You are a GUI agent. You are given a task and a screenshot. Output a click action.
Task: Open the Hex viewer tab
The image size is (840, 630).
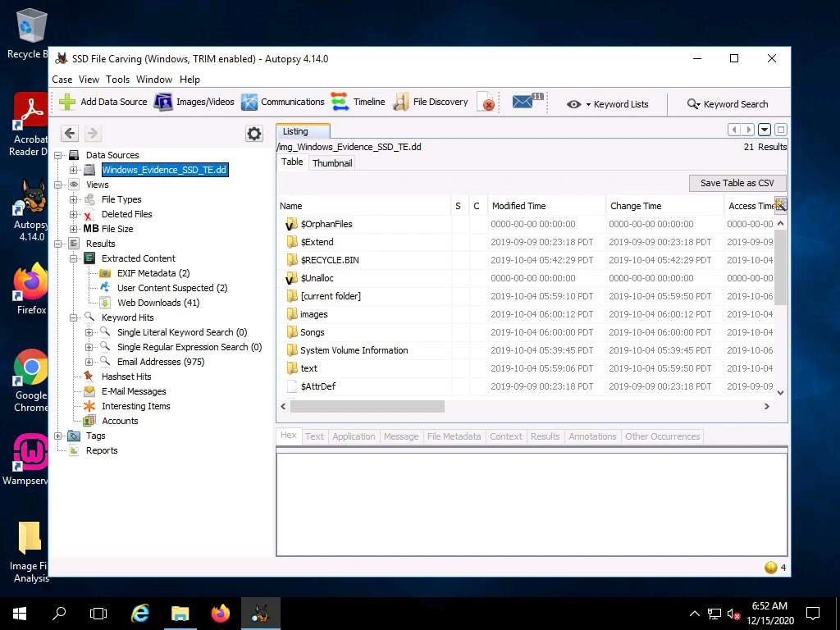point(288,436)
